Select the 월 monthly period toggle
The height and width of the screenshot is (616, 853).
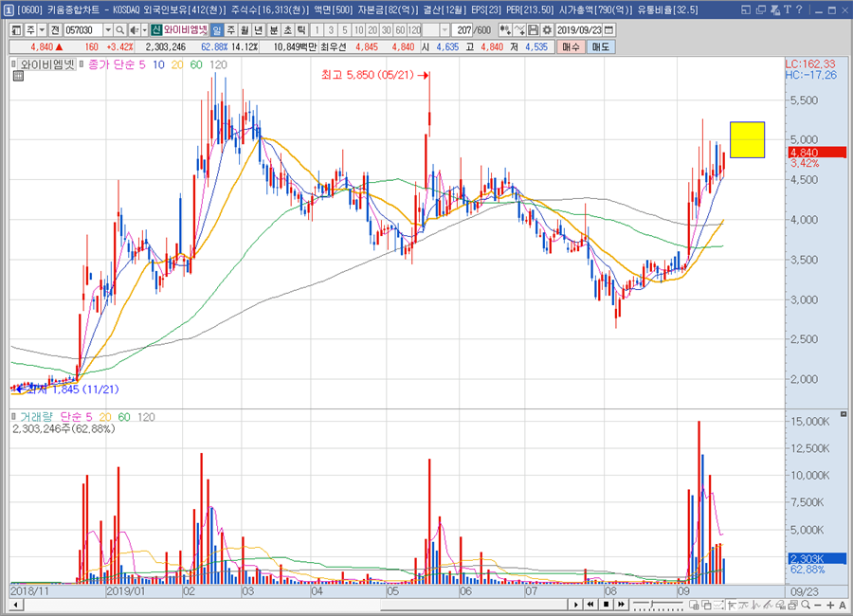click(245, 30)
